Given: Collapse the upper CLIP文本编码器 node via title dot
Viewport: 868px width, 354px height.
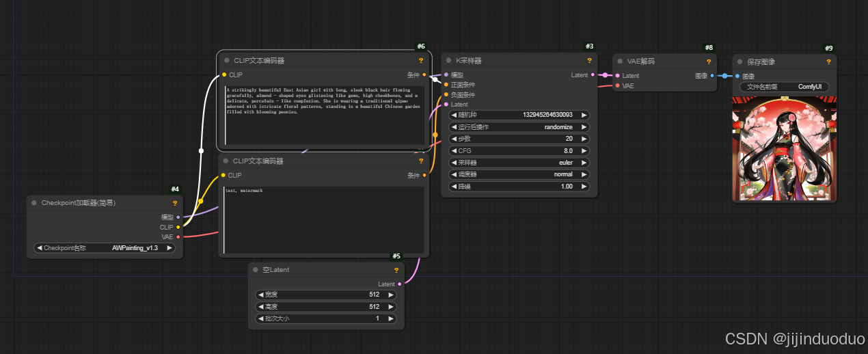Looking at the screenshot, I should point(226,61).
